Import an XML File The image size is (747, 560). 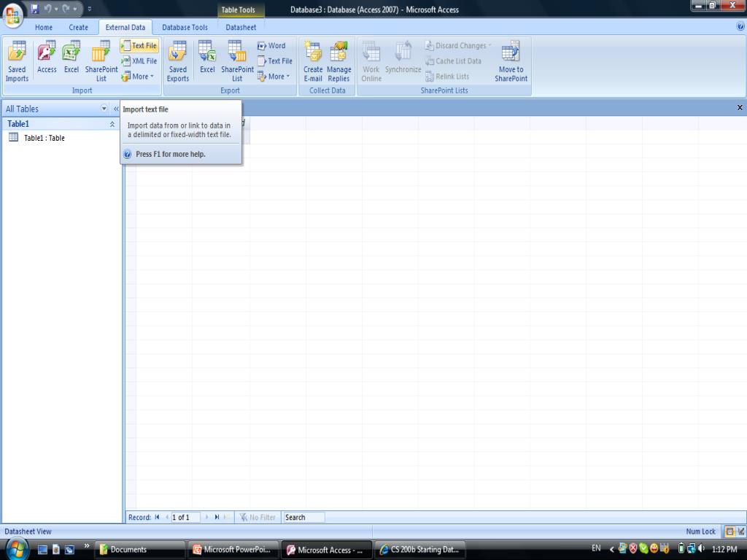point(139,61)
